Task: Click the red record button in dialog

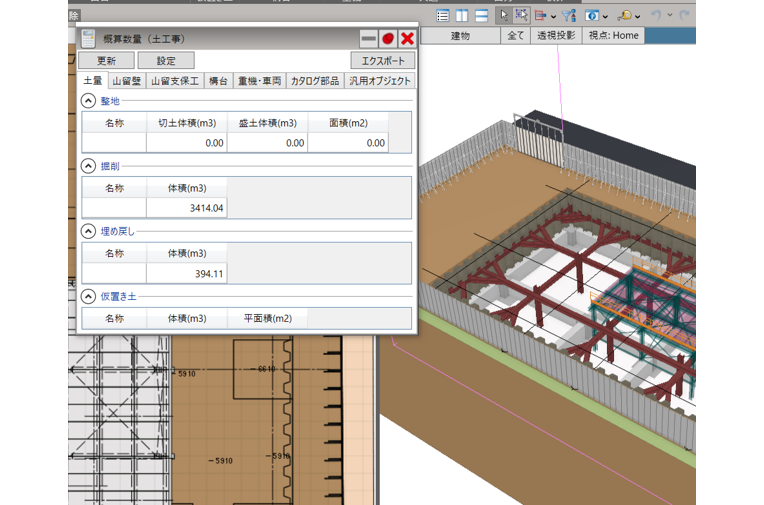Action: pos(388,38)
